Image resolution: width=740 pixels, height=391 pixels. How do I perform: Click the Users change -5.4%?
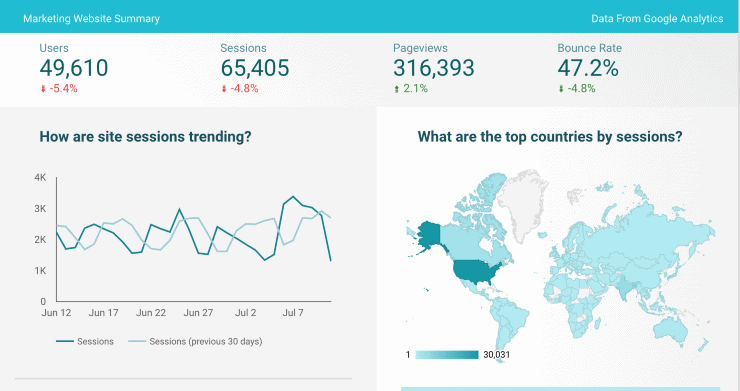pos(63,88)
